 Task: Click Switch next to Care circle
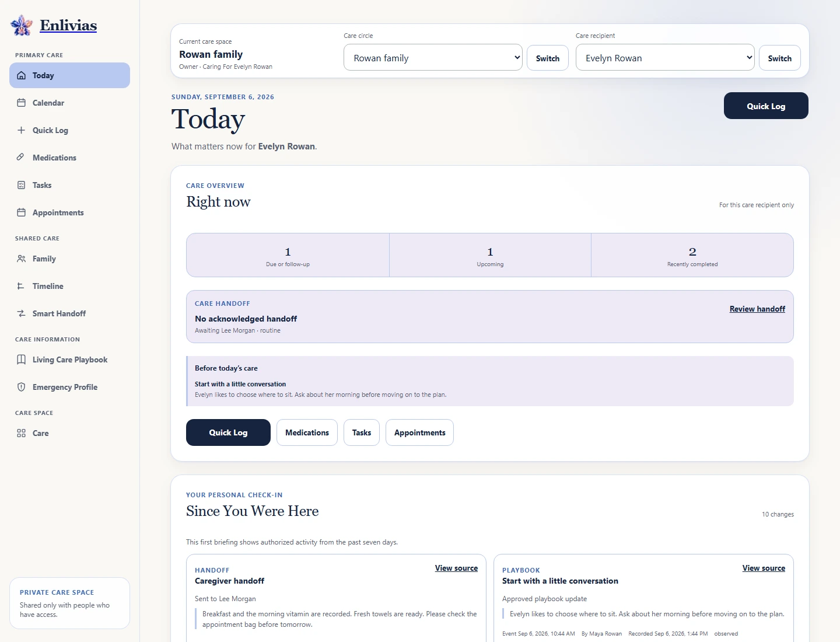(548, 58)
